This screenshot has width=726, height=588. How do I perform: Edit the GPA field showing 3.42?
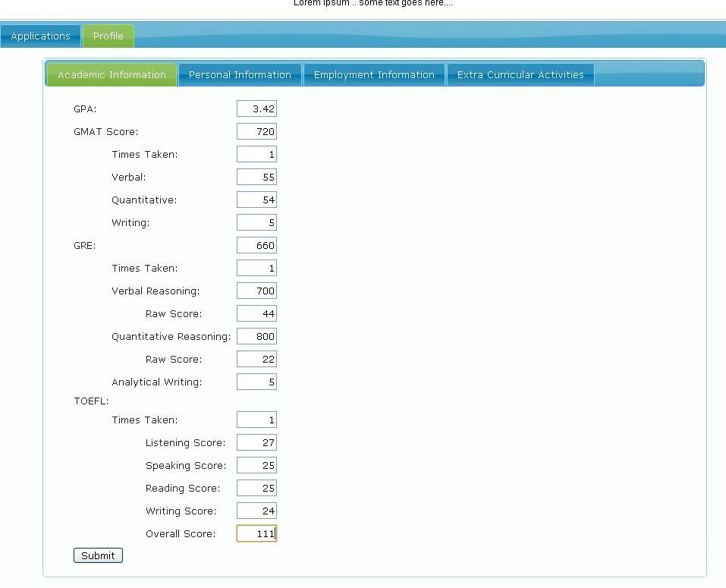[x=256, y=108]
